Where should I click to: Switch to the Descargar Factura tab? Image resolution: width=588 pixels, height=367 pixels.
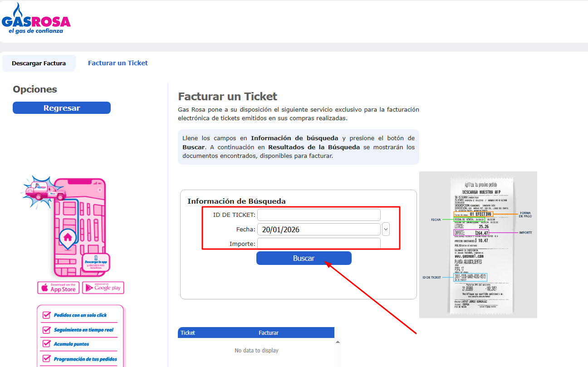click(39, 63)
